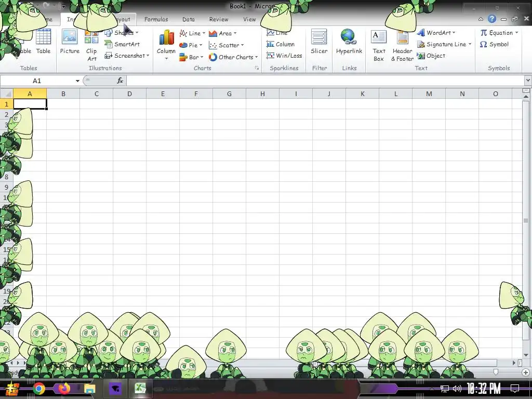Click the vertical scrollbar up arrow
Screen dimensions: 532x399
pyautogui.click(x=526, y=97)
